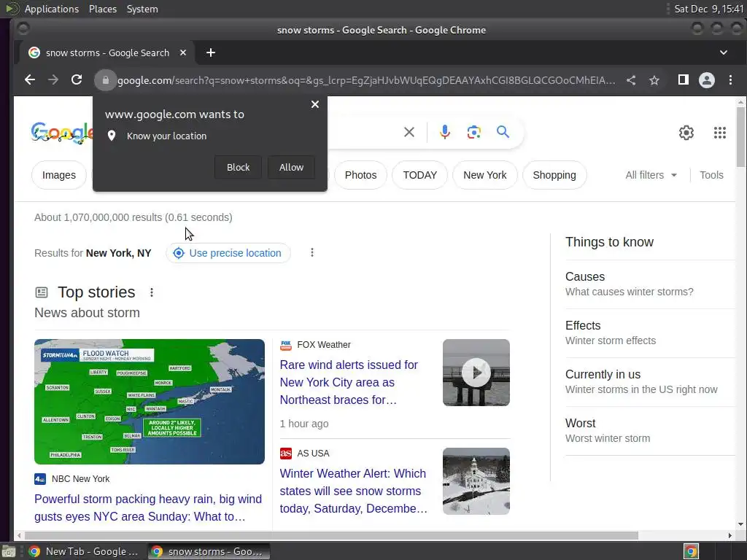Open the AS USA snowy church thumbnail
This screenshot has width=747, height=560.
pos(476,481)
